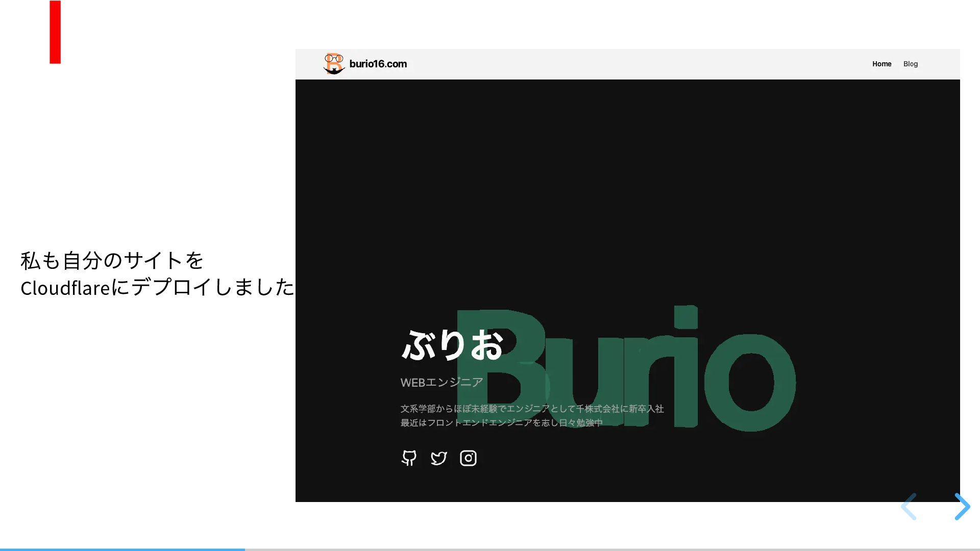This screenshot has height=551, width=980.
Task: Click the text 私も自分のサイトを
Action: pos(112,260)
